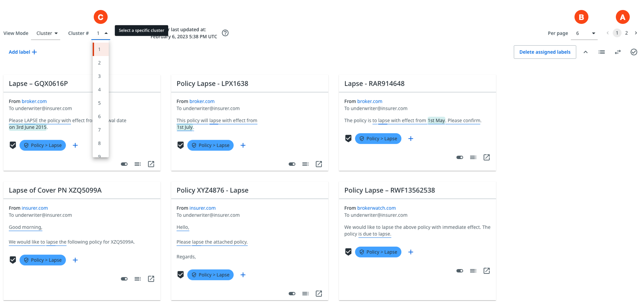Collapse using the up chevron in toolbar
Image resolution: width=644 pixels, height=307 pixels.
click(586, 52)
